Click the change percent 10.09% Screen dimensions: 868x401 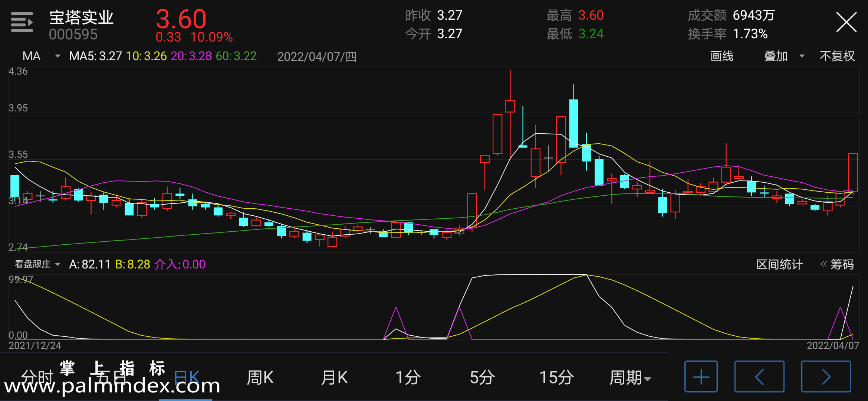coord(212,37)
